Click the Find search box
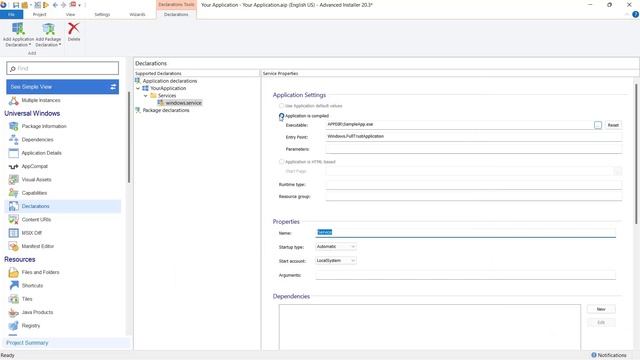 pos(62,69)
